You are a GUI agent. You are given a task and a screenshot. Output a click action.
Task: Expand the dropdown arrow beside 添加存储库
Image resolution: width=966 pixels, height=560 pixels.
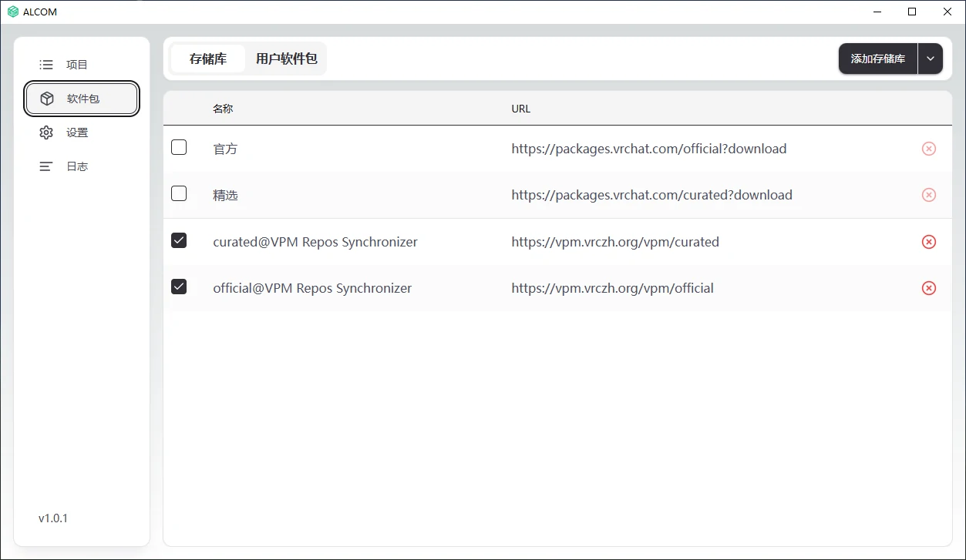931,59
